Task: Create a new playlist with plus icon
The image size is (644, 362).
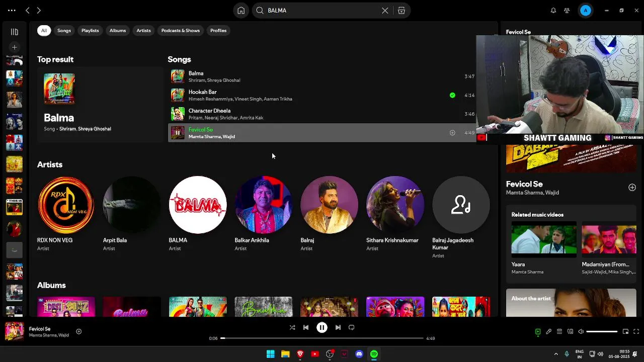Action: coord(14,47)
